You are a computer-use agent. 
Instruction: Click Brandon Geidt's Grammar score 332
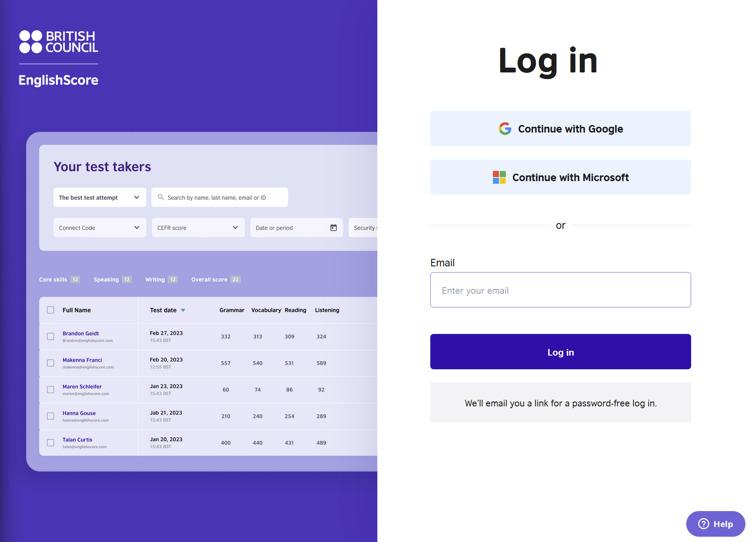226,337
